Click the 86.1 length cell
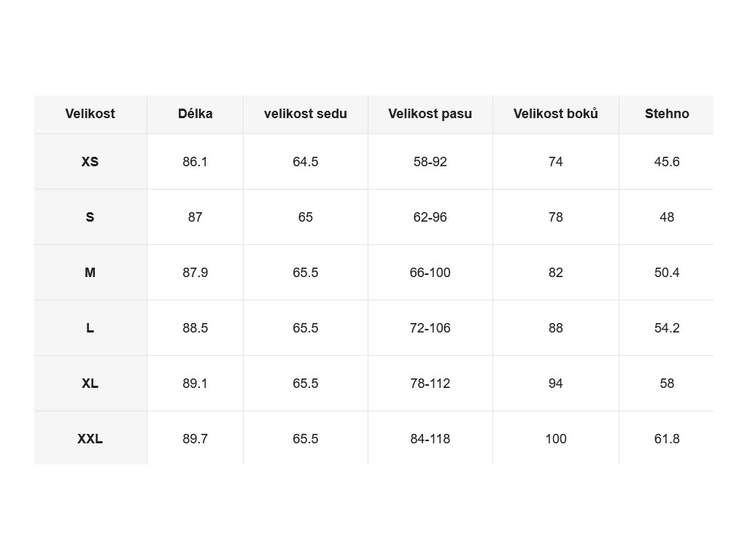The width and height of the screenshot is (747, 560). [195, 161]
